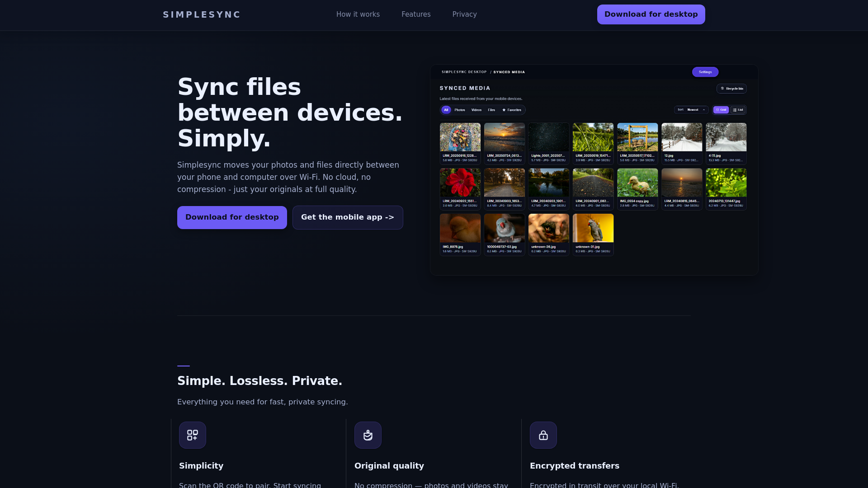Open the Sort Newest dropdown

coord(691,110)
